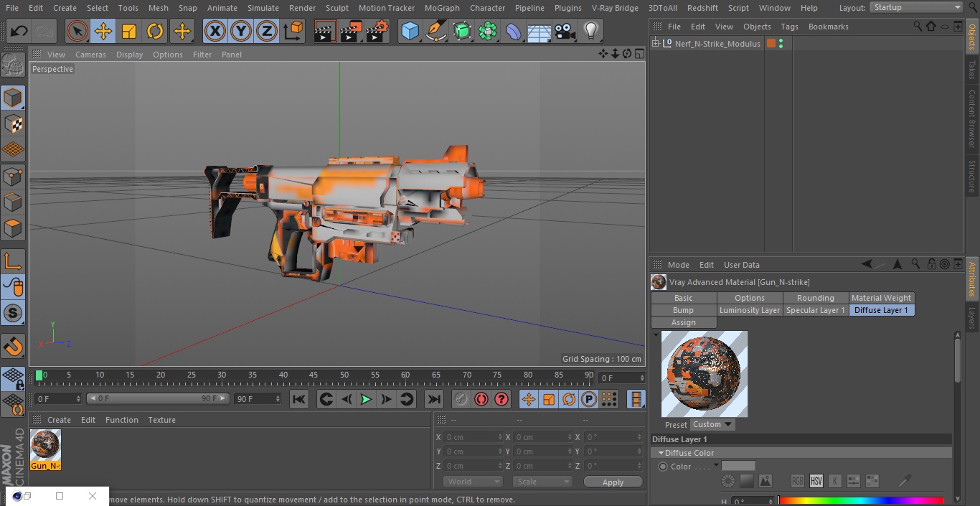Toggle X axis lock
This screenshot has width=980, height=506.
[x=215, y=31]
